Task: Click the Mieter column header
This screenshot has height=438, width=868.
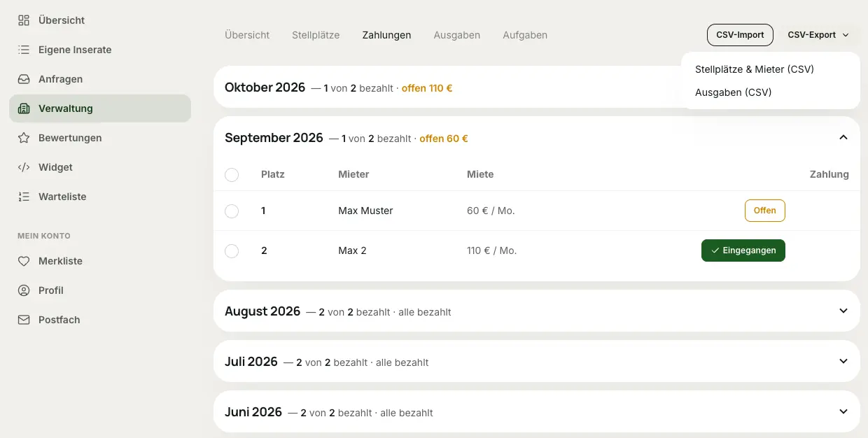Action: 353,174
